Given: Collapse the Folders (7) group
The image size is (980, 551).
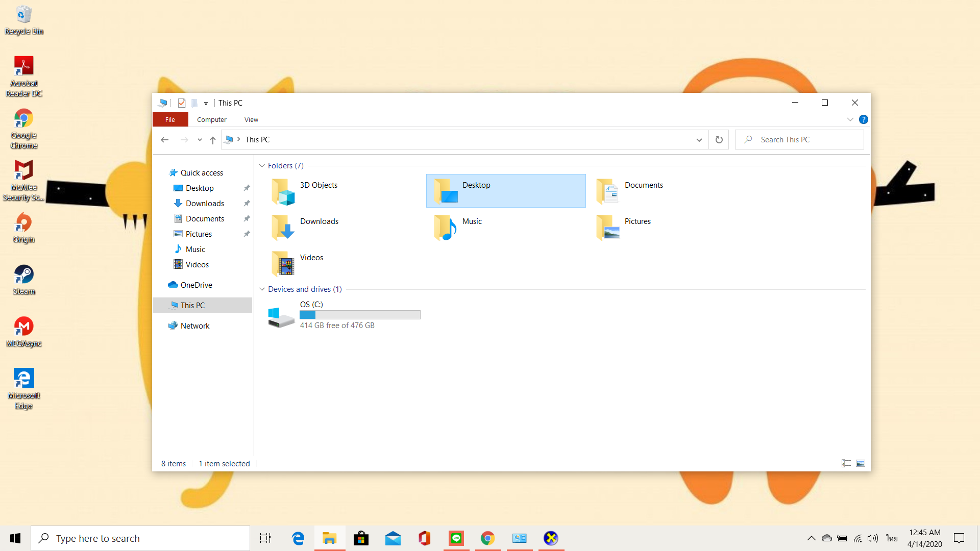Looking at the screenshot, I should [262, 166].
